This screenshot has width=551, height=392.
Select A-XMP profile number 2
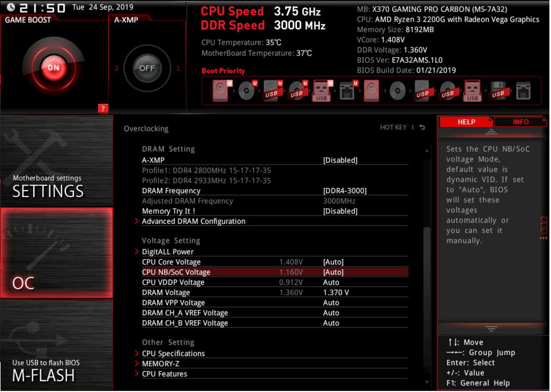[117, 68]
